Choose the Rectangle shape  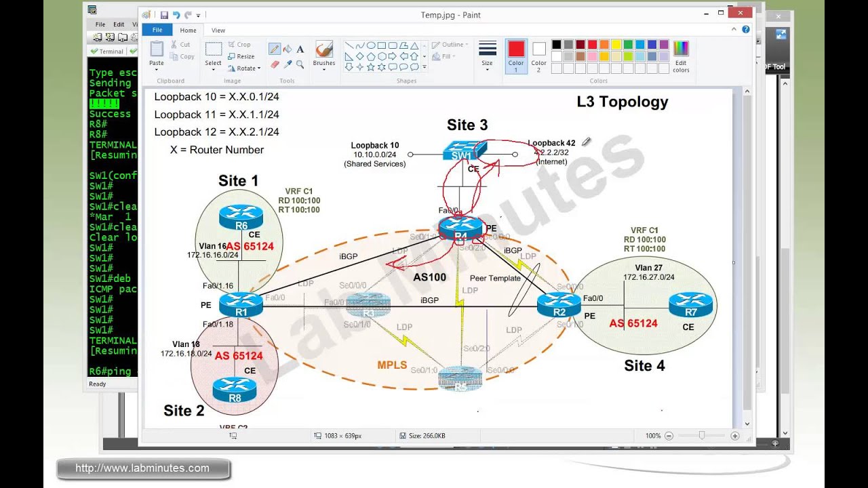click(382, 46)
